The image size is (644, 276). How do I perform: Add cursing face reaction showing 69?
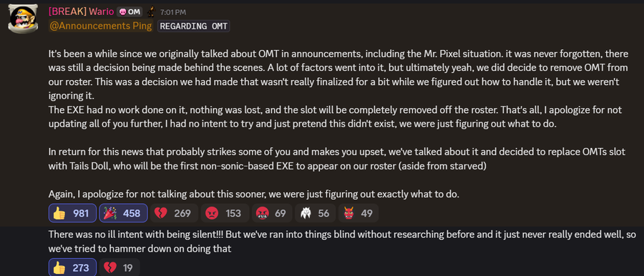(x=272, y=213)
